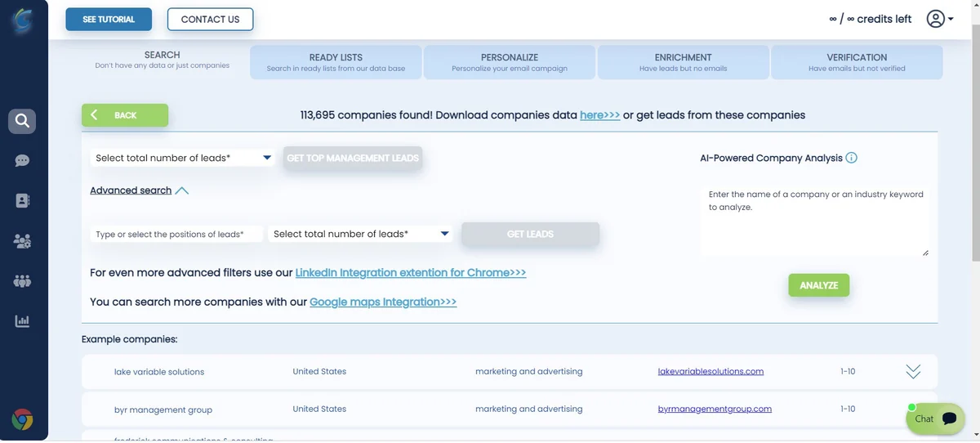Click the Chrome extension icon in sidebar

(22, 420)
